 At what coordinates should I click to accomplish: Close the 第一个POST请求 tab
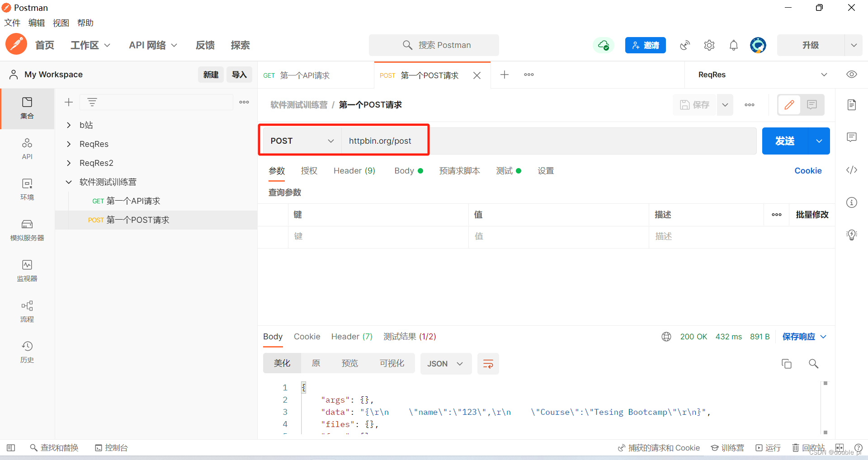[477, 75]
